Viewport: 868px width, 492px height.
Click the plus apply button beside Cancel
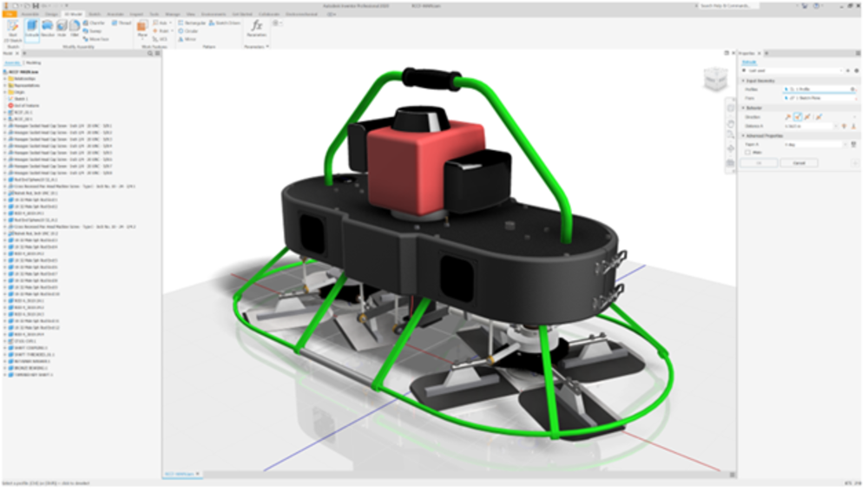(855, 163)
